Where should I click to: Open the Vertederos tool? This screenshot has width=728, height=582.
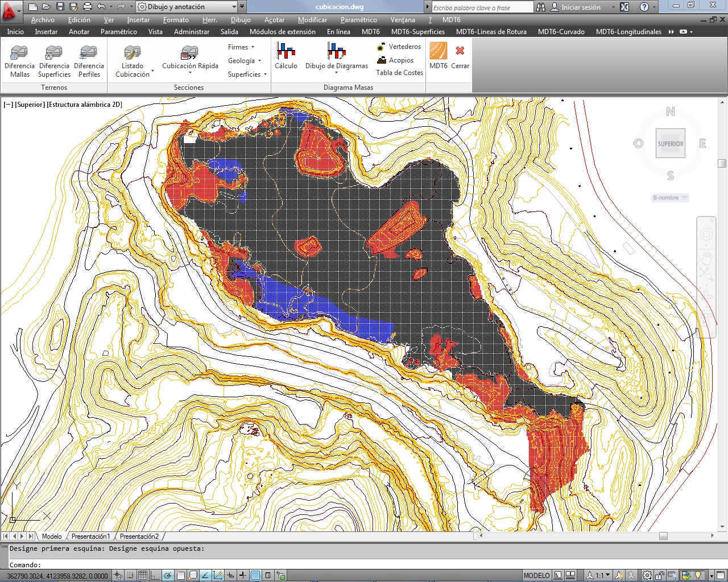click(399, 47)
